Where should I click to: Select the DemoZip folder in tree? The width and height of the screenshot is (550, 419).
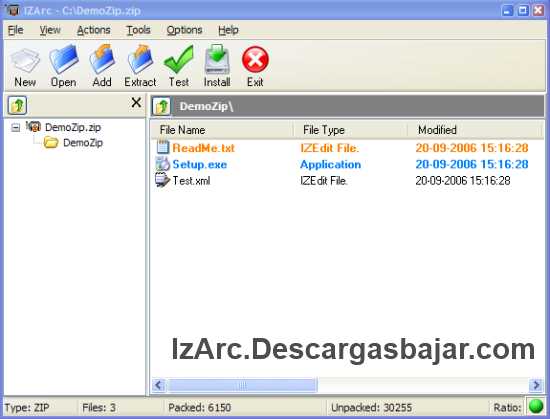click(83, 143)
